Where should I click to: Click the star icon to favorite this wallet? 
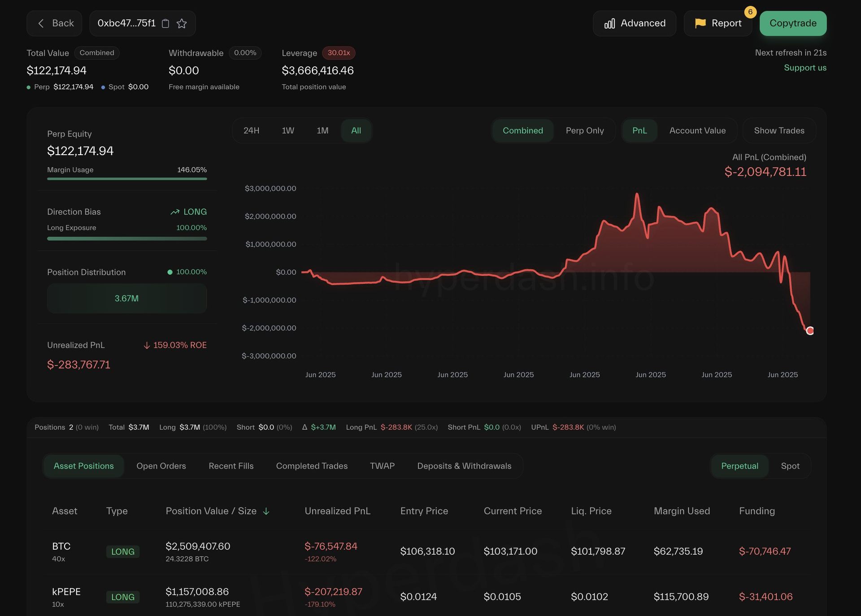(x=182, y=23)
